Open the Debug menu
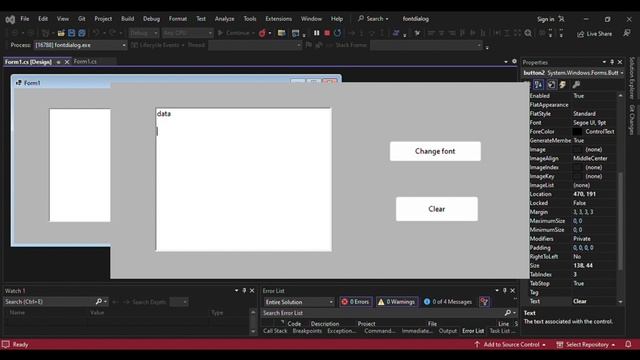The image size is (640, 360). 151,19
